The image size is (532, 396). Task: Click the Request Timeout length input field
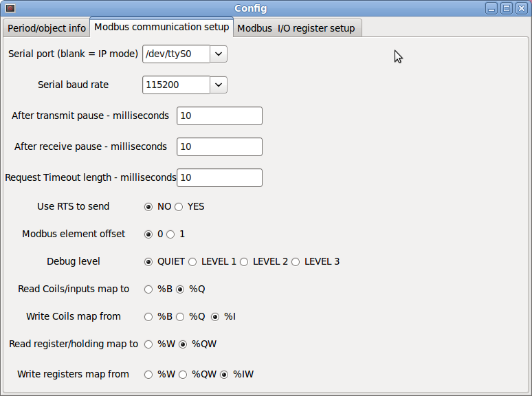click(x=219, y=177)
